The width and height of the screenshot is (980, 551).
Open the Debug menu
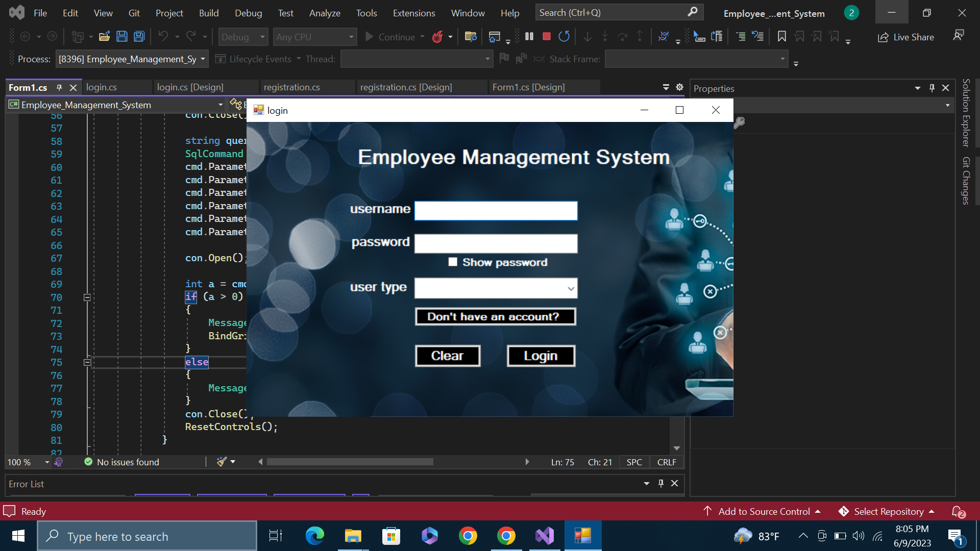coord(248,13)
